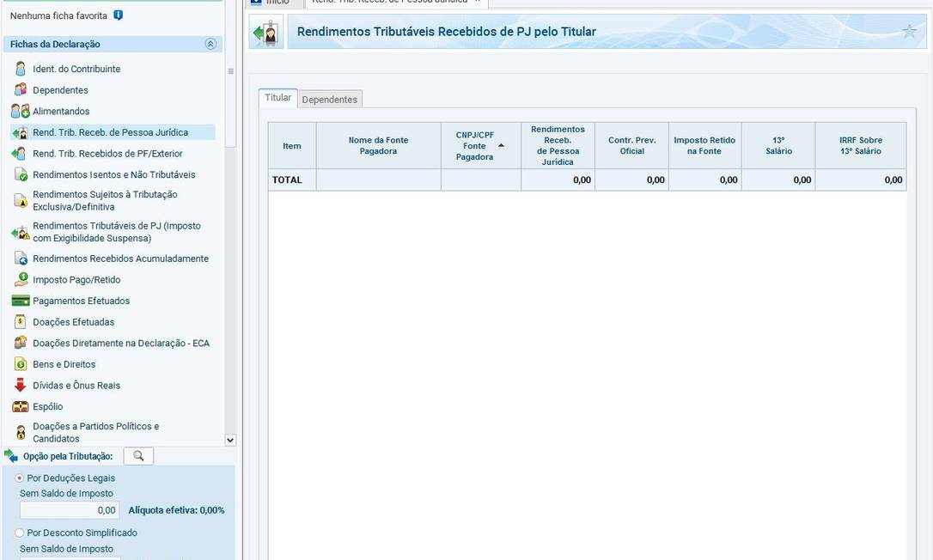933x560 pixels.
Task: Collapse the Fichas da Declaração panel
Action: (x=210, y=44)
